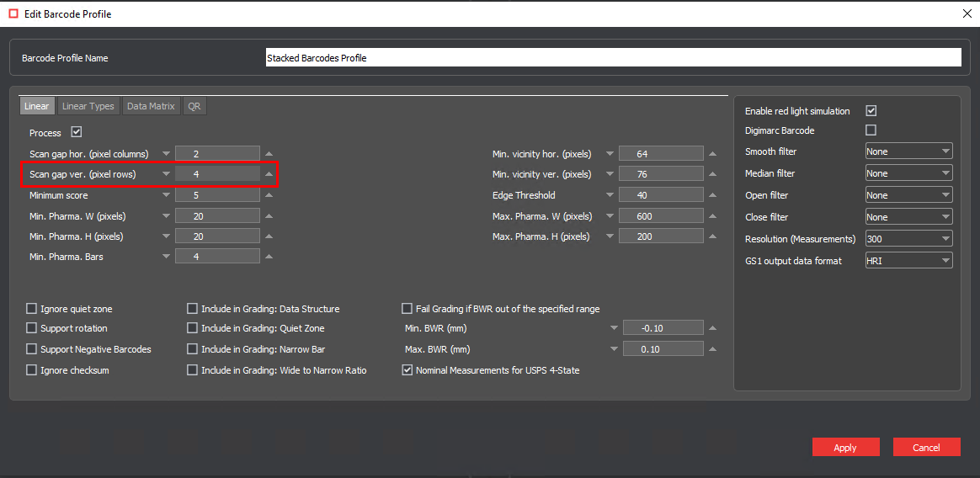This screenshot has width=980, height=478.
Task: Click the Apply button
Action: click(845, 448)
